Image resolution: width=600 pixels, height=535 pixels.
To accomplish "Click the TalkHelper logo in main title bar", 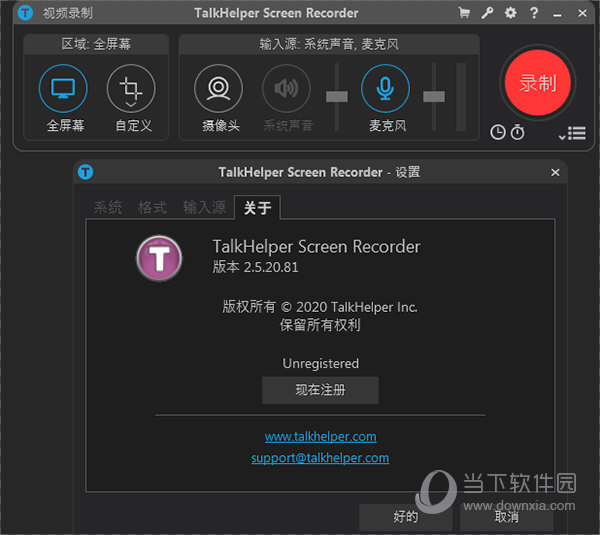I will (x=25, y=13).
